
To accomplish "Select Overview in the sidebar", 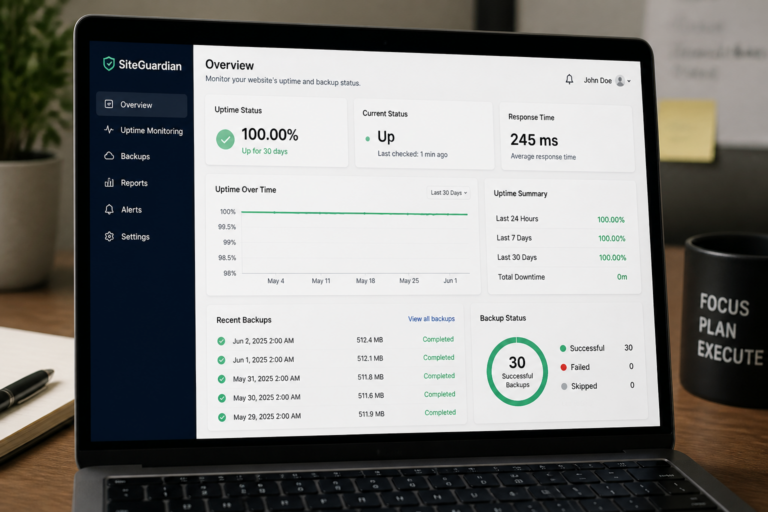I will [142, 104].
